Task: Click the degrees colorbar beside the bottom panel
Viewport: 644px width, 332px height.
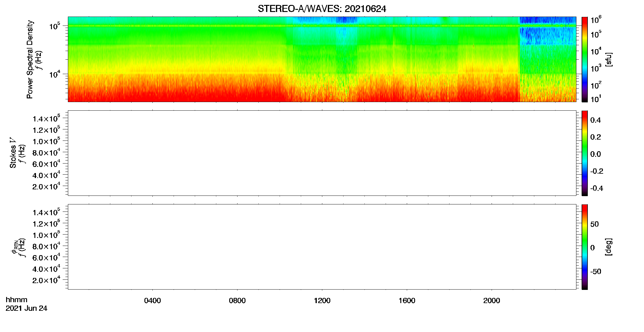Action: (x=584, y=247)
